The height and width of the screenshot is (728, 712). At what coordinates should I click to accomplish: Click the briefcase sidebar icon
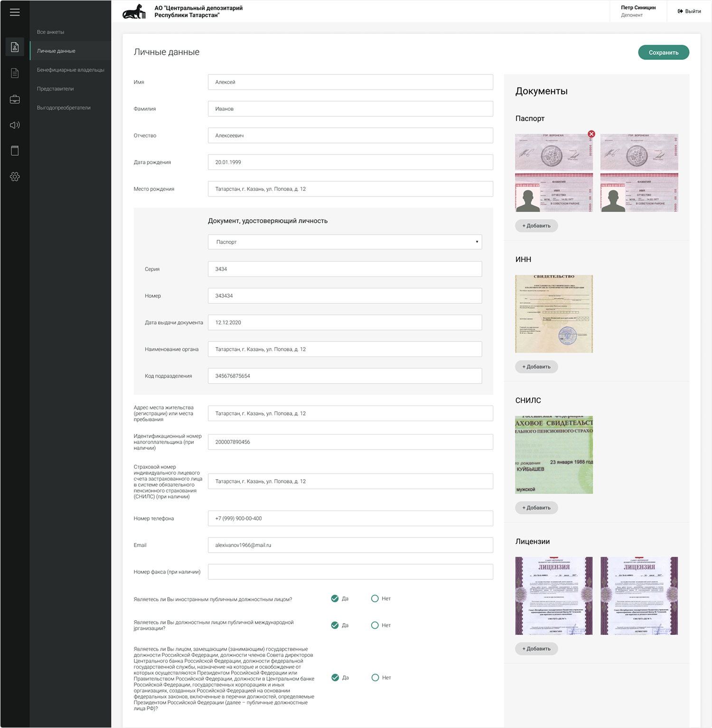pyautogui.click(x=15, y=99)
